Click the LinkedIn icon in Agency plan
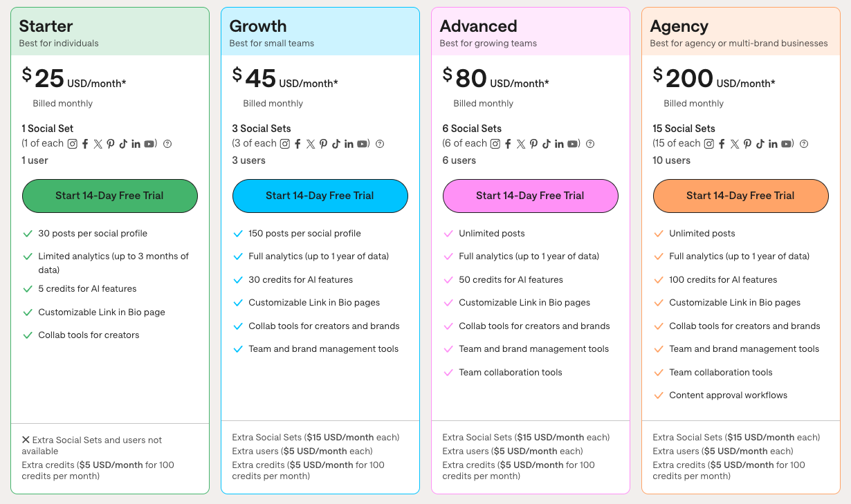Screen dimensions: 851x504 pyautogui.click(x=773, y=144)
